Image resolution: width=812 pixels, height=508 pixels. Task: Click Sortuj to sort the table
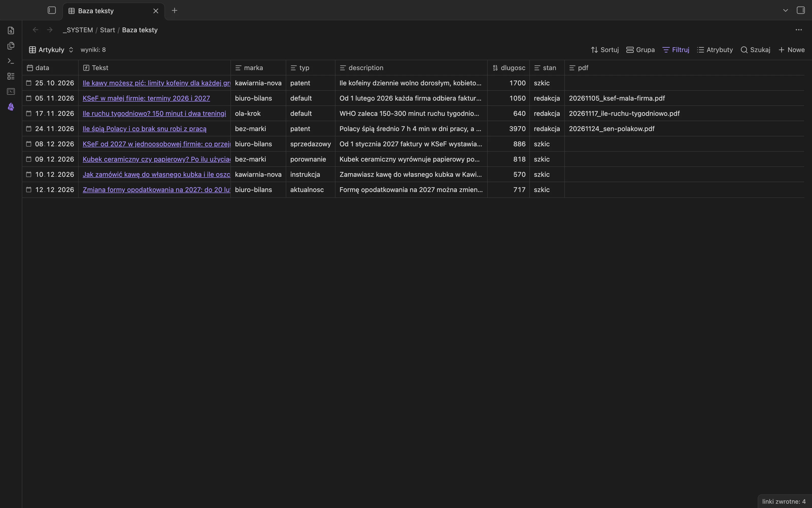(605, 50)
